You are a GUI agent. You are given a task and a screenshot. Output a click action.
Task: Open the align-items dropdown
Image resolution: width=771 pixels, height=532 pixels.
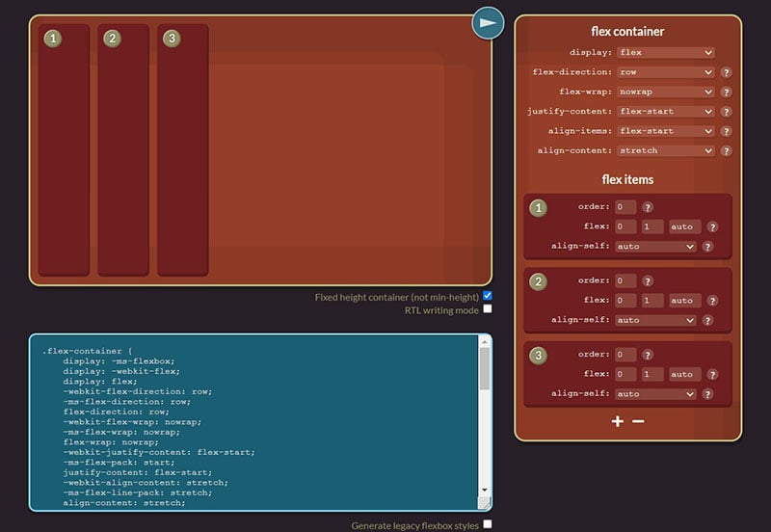tap(666, 131)
